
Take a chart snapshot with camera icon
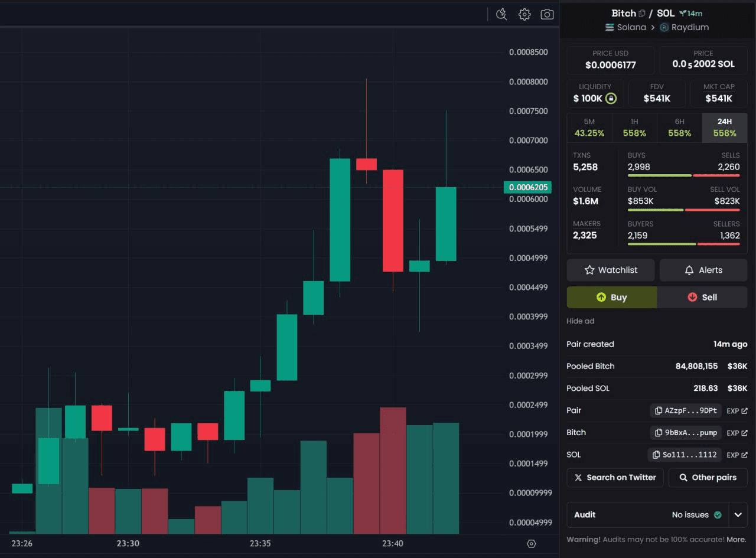pos(548,14)
